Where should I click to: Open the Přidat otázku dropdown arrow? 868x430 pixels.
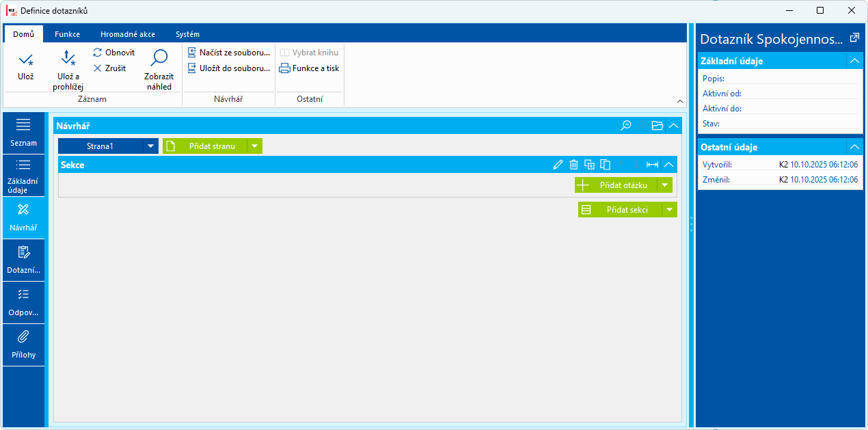coord(664,185)
